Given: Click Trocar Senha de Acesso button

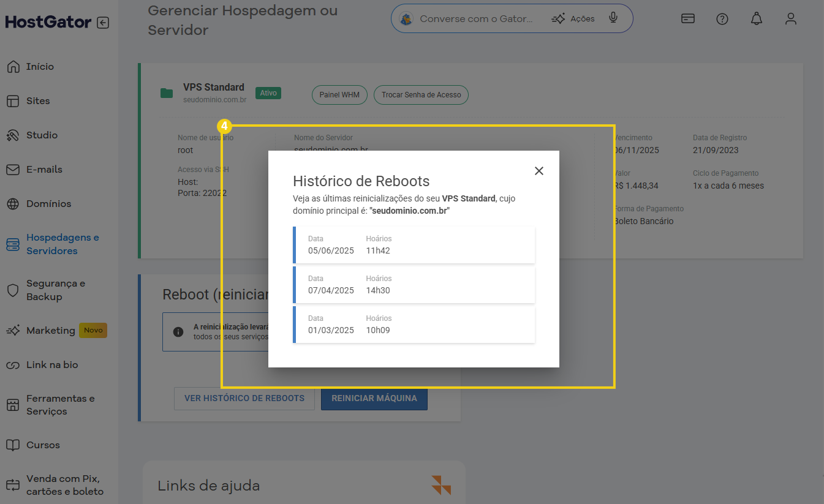Looking at the screenshot, I should pos(421,95).
